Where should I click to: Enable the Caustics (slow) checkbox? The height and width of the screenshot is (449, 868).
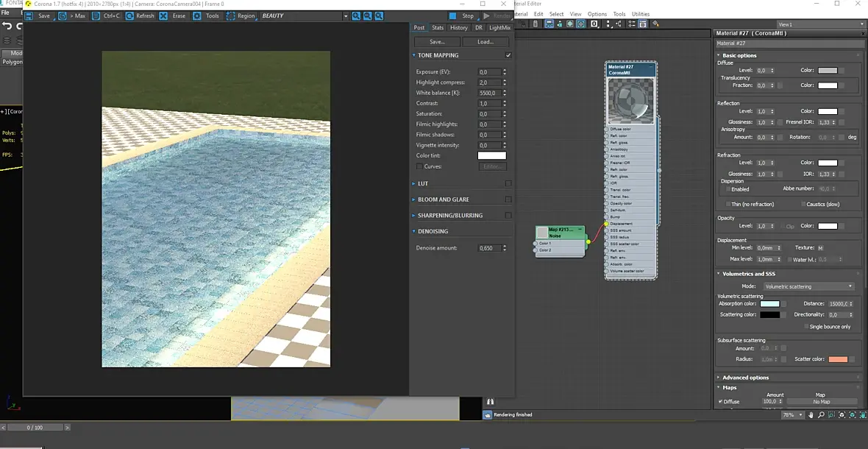click(x=803, y=205)
